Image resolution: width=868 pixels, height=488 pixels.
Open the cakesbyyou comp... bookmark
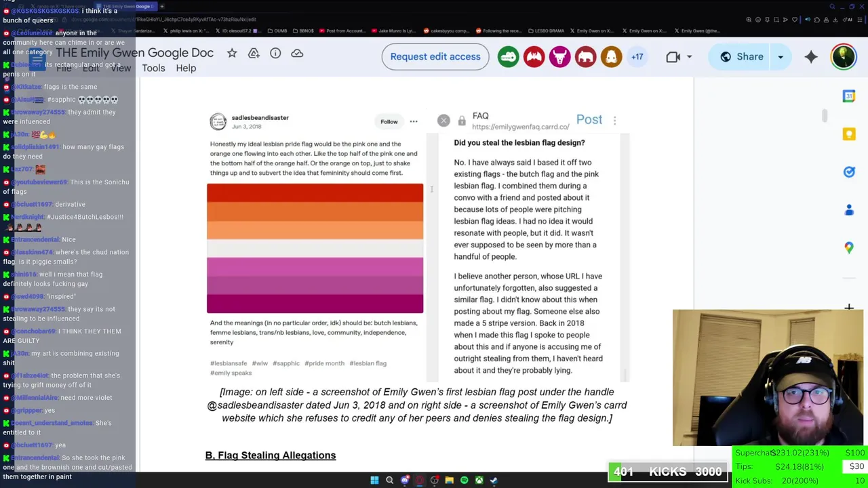tap(446, 30)
